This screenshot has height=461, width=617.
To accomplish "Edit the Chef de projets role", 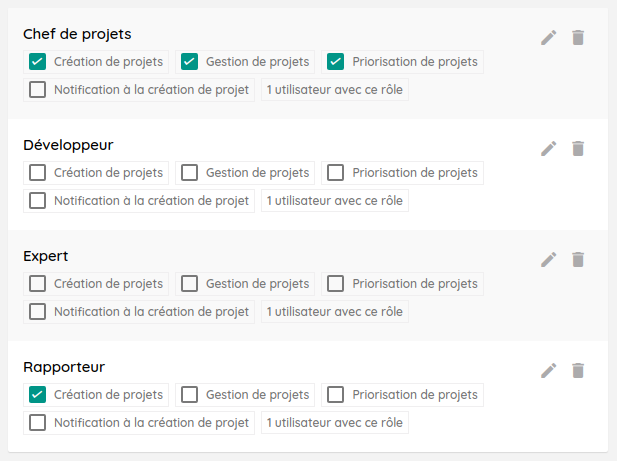I will 548,37.
